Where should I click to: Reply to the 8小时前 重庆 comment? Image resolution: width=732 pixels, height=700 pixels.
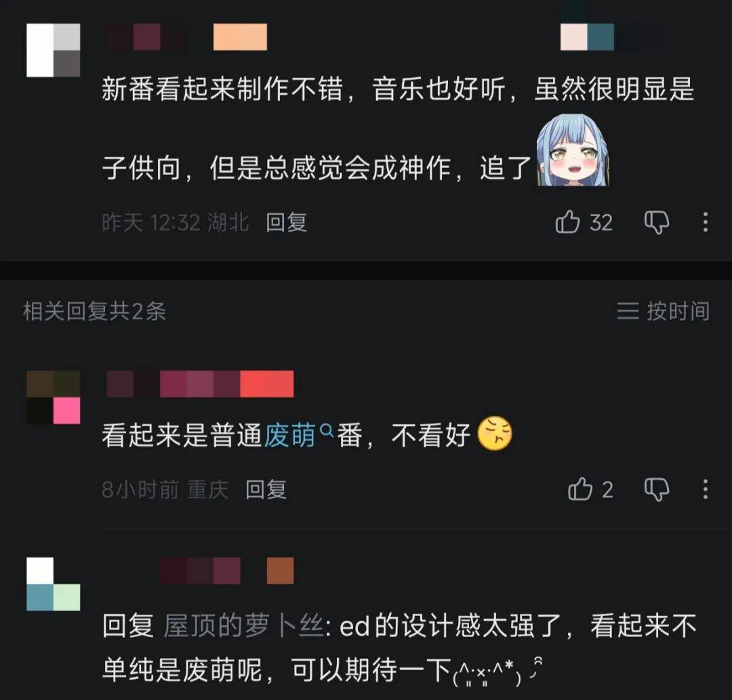(x=266, y=489)
